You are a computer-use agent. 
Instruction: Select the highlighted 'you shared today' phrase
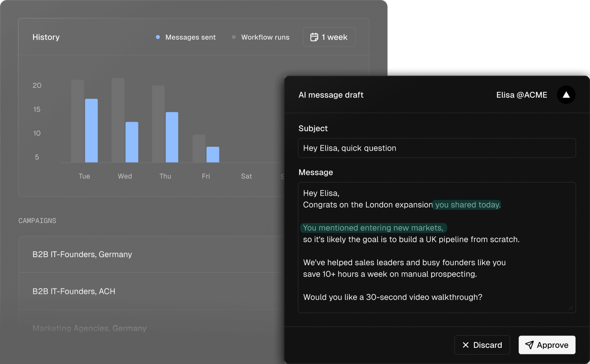[x=467, y=205]
